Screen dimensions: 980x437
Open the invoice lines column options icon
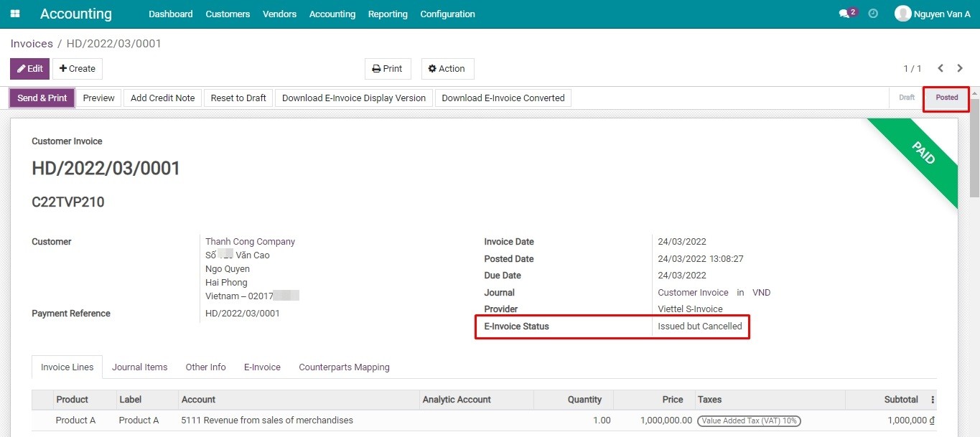pyautogui.click(x=931, y=399)
